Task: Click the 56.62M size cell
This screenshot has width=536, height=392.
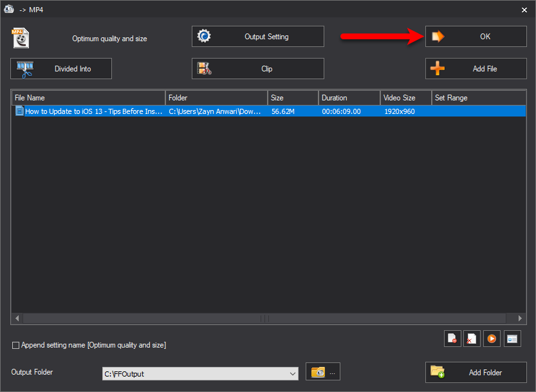Action: (282, 111)
